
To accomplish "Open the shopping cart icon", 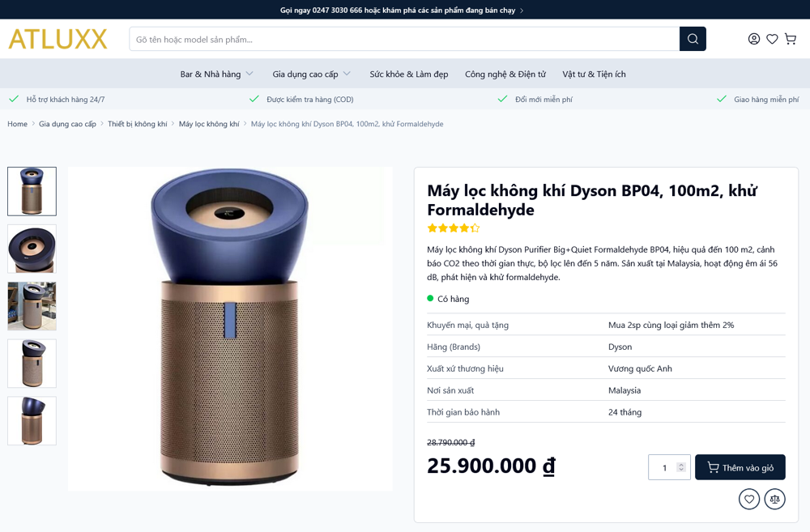I will coord(791,39).
